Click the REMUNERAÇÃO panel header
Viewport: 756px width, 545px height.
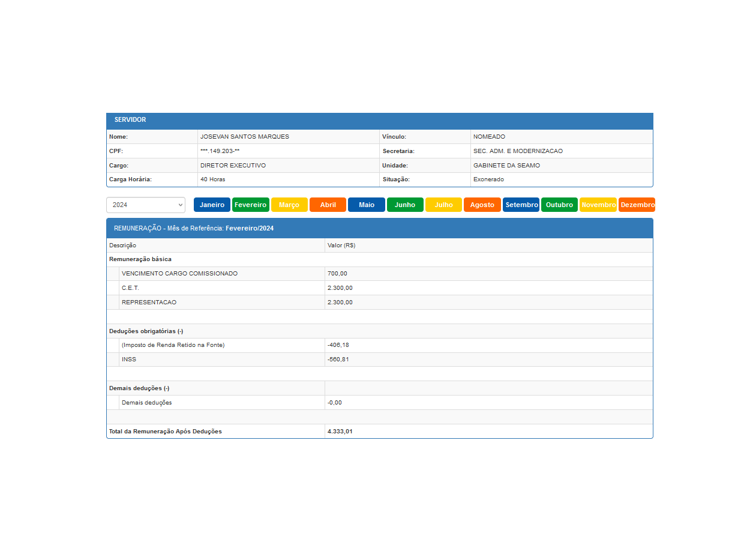tap(379, 228)
